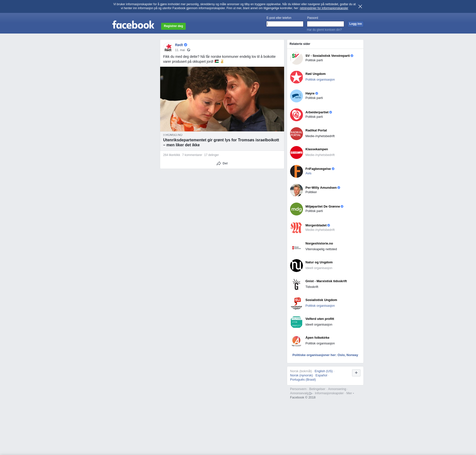Open the Betingelser footer link
This screenshot has width=476, height=455.
317,389
